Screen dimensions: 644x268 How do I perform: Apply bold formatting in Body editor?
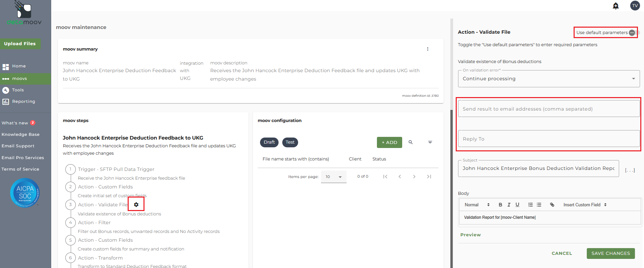pyautogui.click(x=500, y=205)
